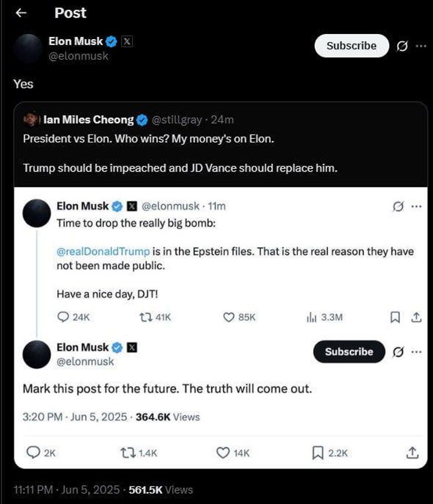The width and height of the screenshot is (433, 504).
Task: Open @realDonaldTrump mention link
Action: (x=103, y=252)
